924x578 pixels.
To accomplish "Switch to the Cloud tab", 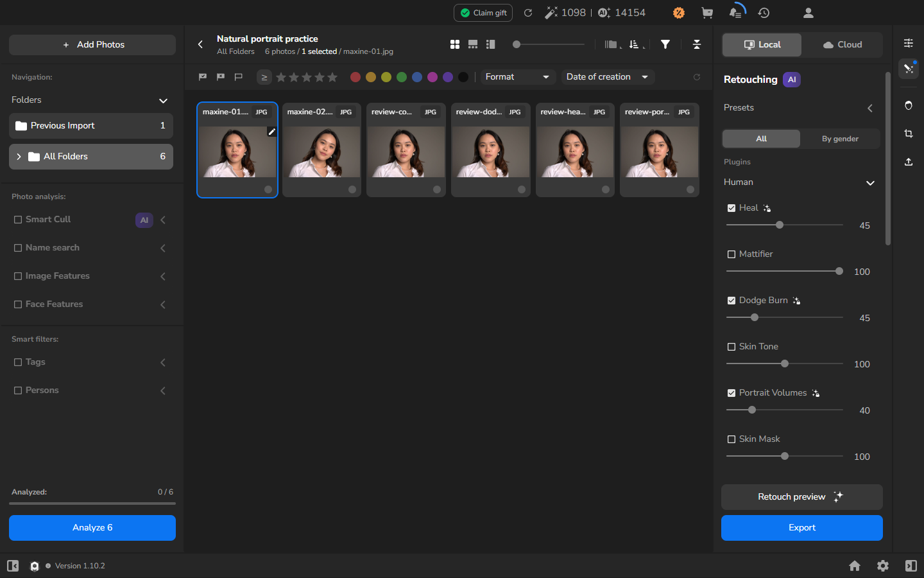I will click(x=843, y=45).
